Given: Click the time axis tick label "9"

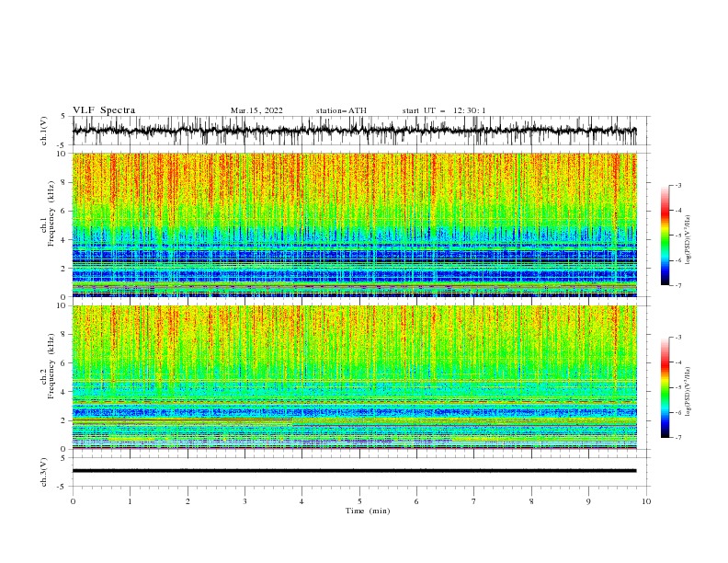Looking at the screenshot, I should (x=588, y=501).
